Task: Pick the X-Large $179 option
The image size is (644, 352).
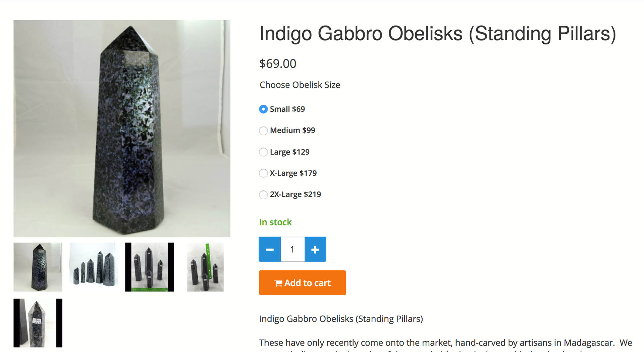Action: (x=263, y=173)
